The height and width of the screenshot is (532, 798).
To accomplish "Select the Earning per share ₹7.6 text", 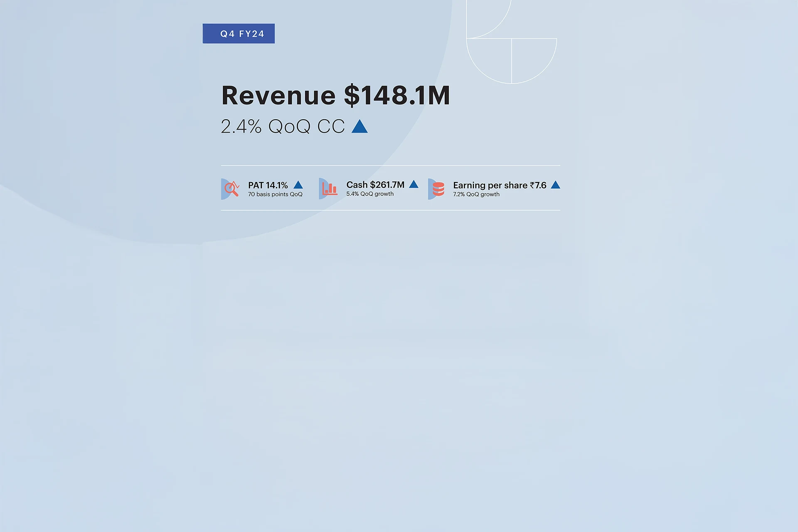I will pyautogui.click(x=500, y=185).
